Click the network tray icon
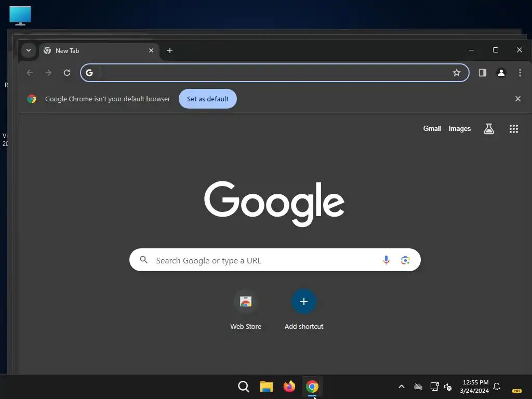The height and width of the screenshot is (399, 532). (x=435, y=387)
